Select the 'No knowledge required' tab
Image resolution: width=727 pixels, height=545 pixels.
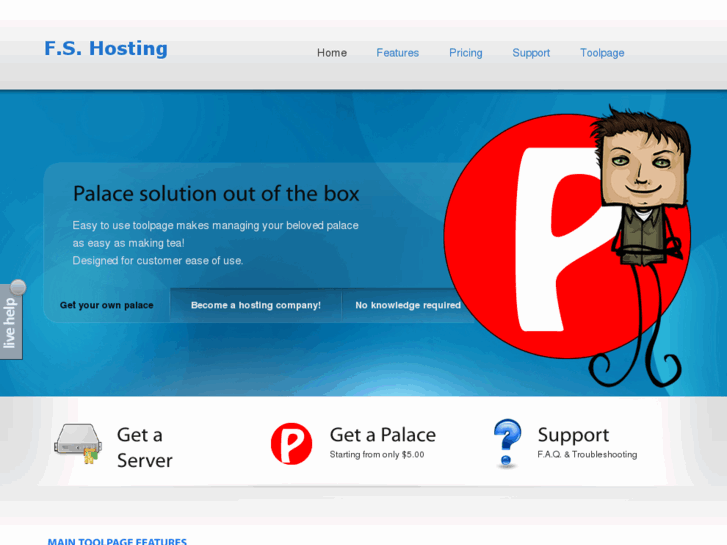pos(408,305)
